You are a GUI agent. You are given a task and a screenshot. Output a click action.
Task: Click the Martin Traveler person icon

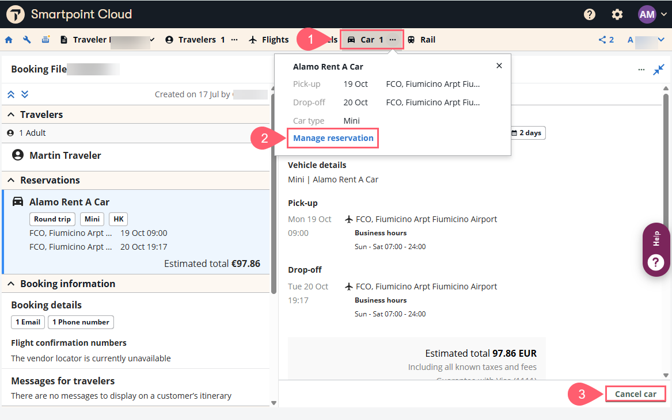pos(18,155)
